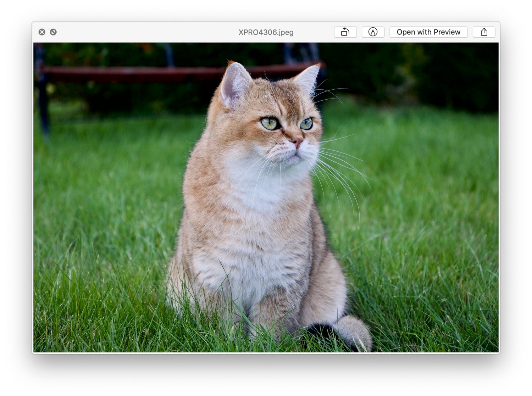
Task: Open the Share menu icon
Action: pos(484,32)
